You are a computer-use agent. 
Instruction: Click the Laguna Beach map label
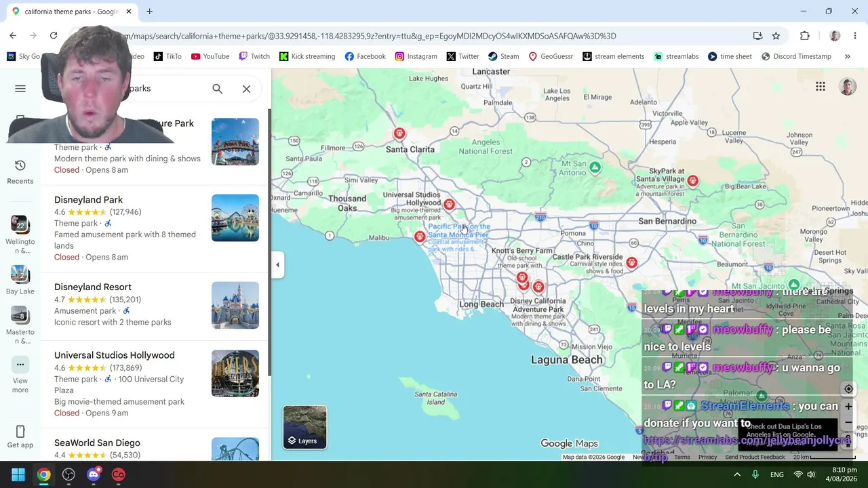point(567,360)
